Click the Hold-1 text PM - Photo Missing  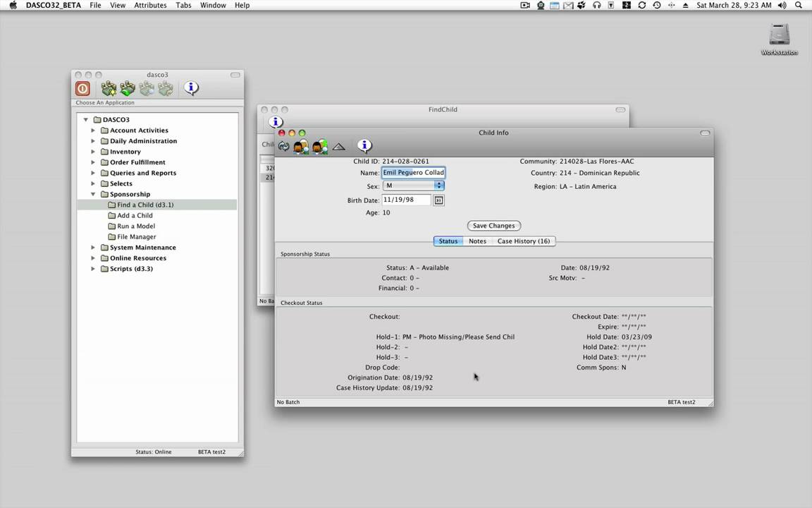(458, 337)
